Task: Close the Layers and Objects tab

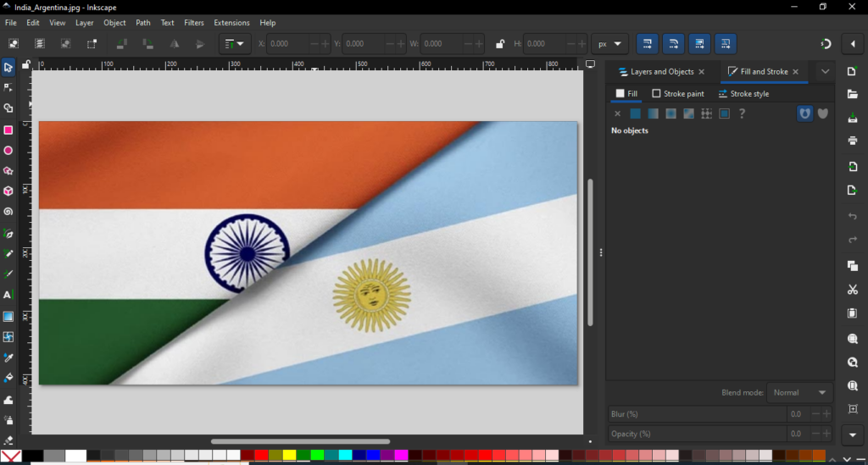Action: click(x=701, y=72)
